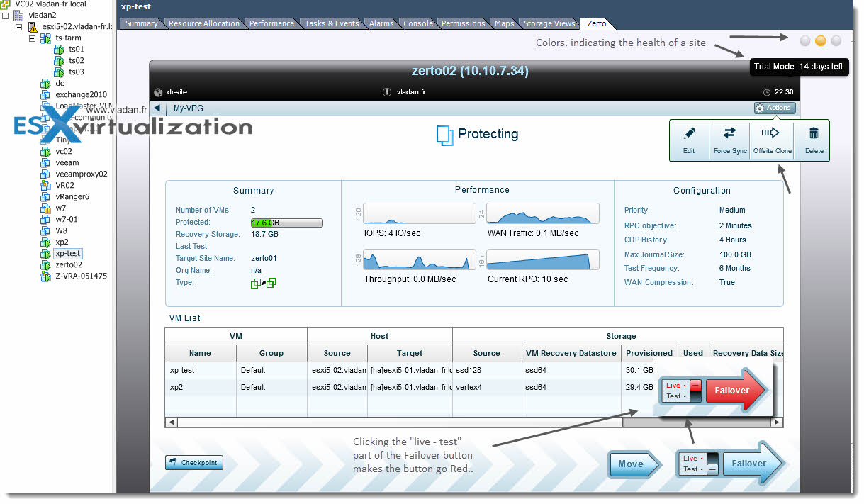
Task: Click the IOPS performance graph
Action: (420, 213)
